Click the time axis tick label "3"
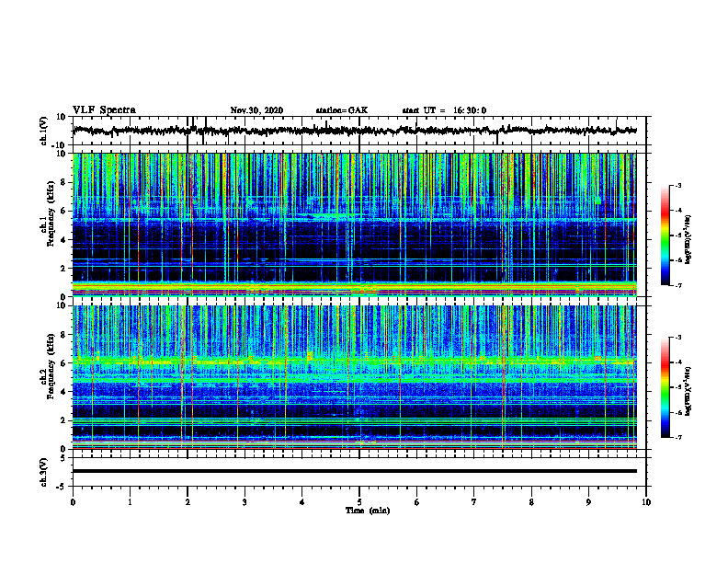This screenshot has width=728, height=563. [245, 502]
